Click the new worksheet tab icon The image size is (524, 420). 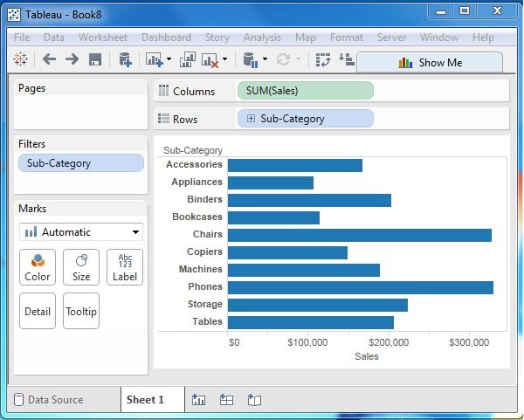coord(198,400)
